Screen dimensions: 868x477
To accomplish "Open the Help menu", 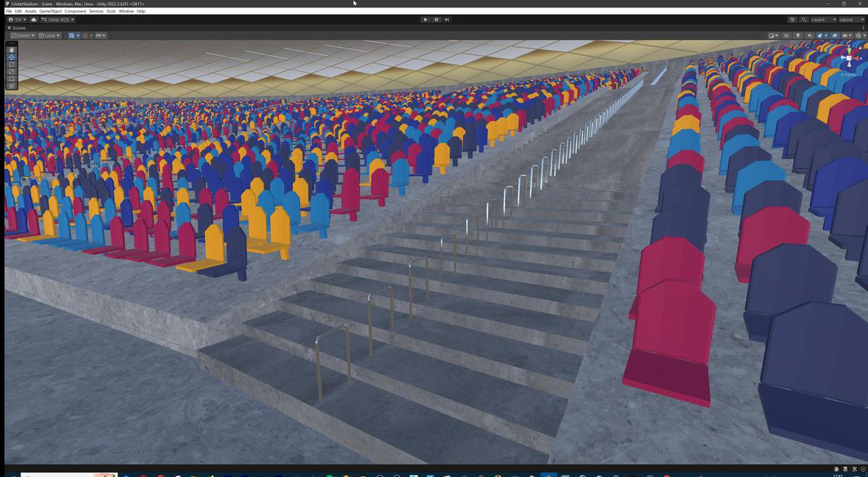I will tap(141, 11).
